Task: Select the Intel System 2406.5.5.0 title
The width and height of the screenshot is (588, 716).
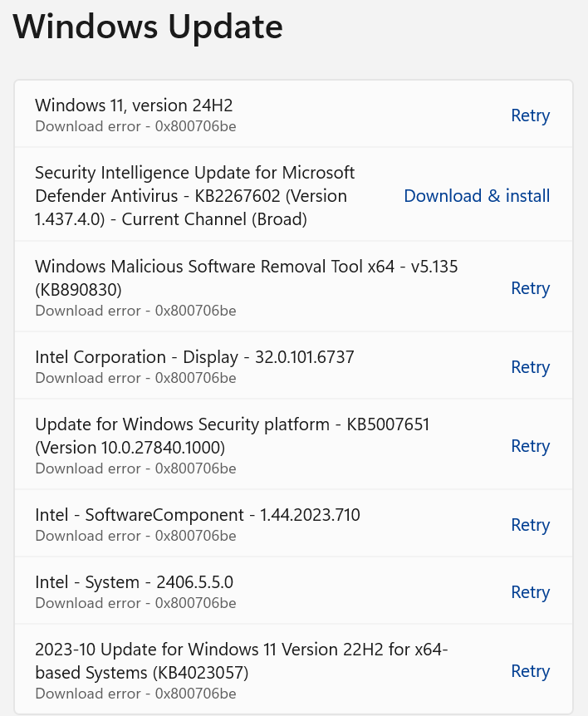Action: click(x=134, y=582)
